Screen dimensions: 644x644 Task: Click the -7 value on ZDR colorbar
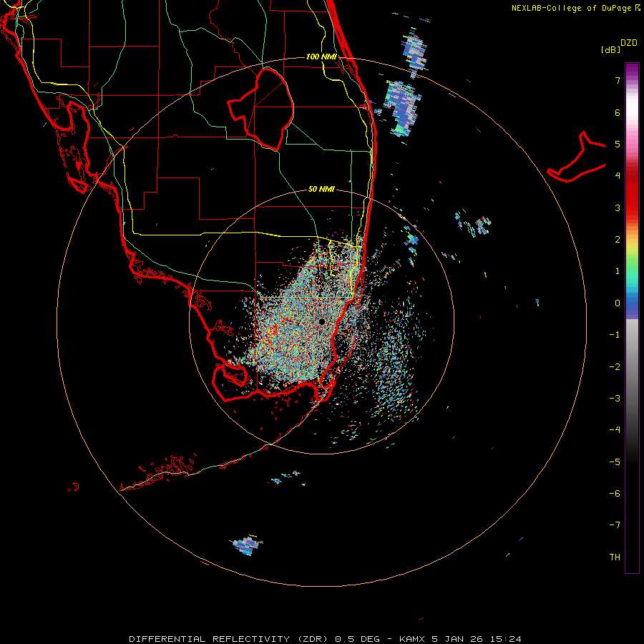point(615,525)
